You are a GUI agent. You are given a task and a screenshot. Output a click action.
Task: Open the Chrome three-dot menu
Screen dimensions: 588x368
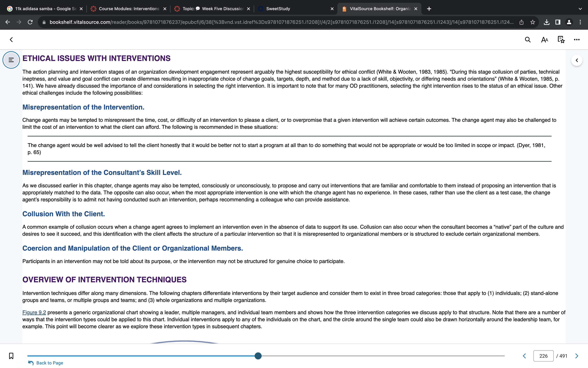tap(580, 22)
